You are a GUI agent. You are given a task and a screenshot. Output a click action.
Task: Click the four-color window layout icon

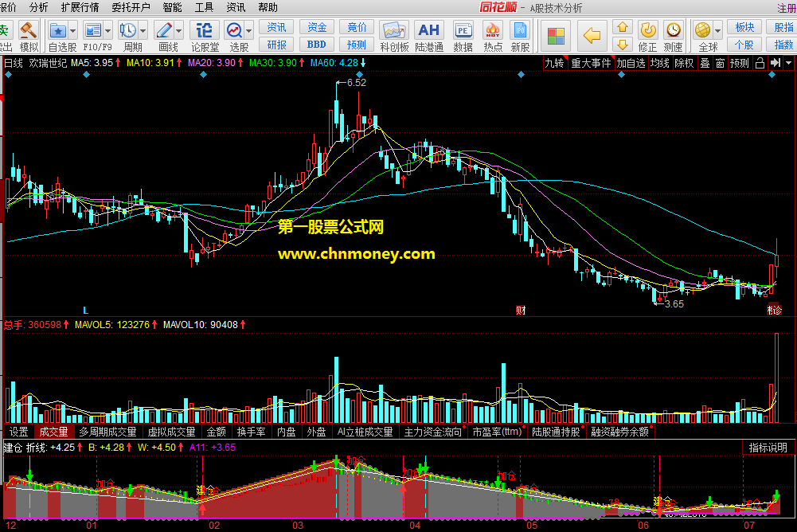pos(556,37)
